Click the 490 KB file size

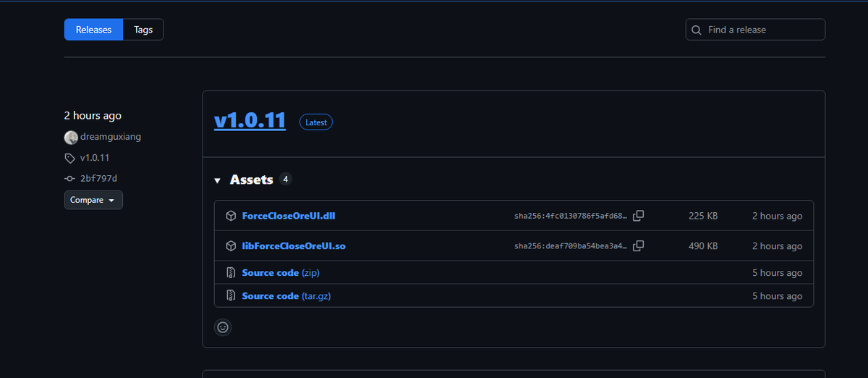703,246
